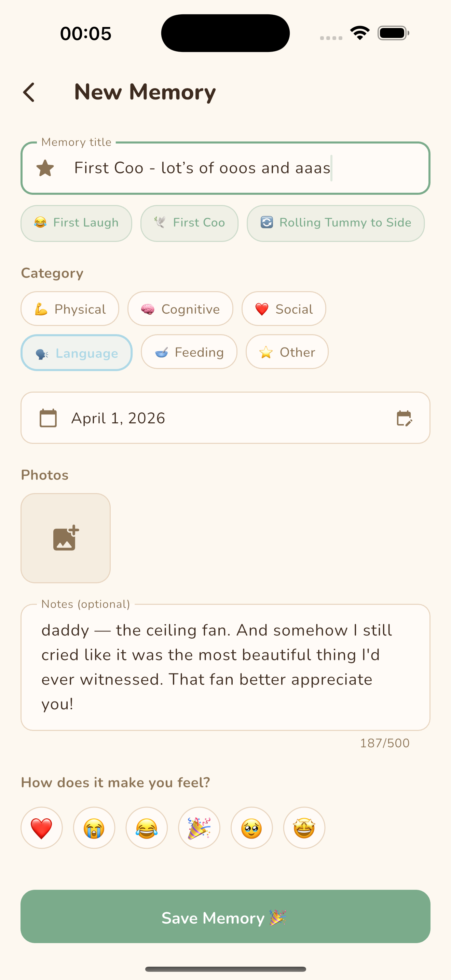Focus the Notes text area
Screen dimensions: 451x980
coord(225,667)
